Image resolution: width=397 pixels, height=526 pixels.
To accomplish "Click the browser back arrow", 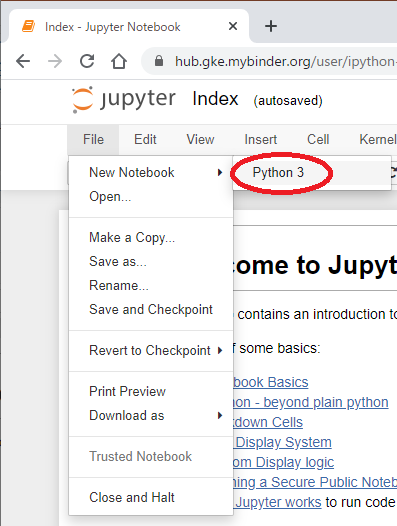I will coord(23,61).
